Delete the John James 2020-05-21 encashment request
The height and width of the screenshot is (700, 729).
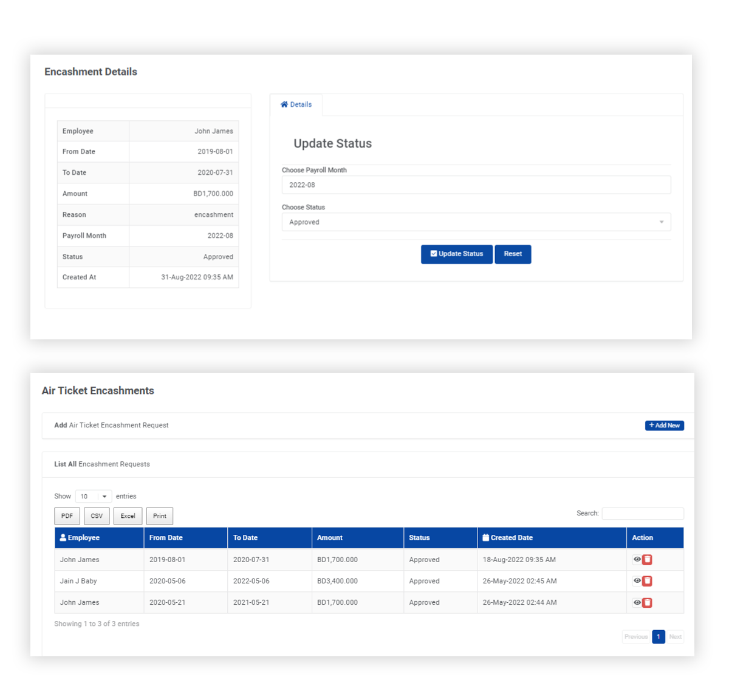(x=647, y=602)
